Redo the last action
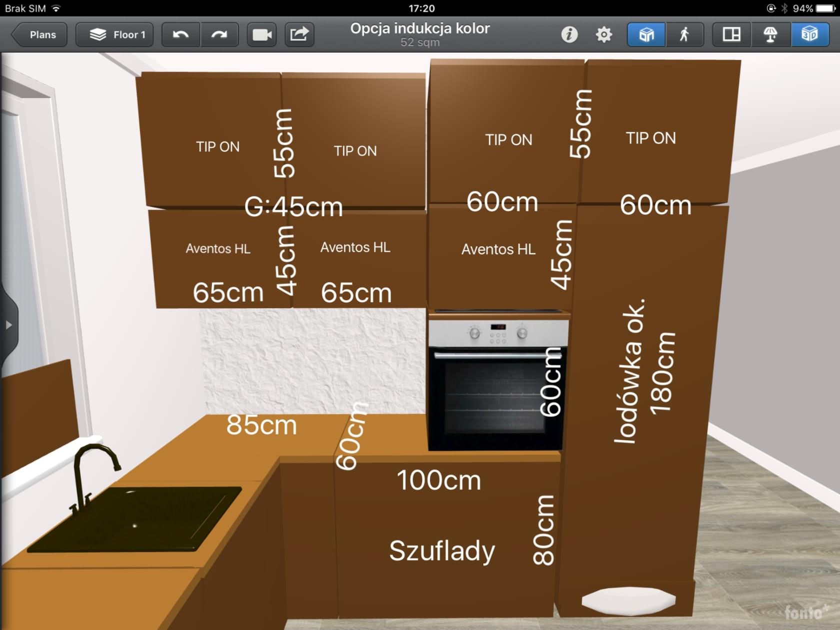The image size is (840, 630). coord(219,35)
